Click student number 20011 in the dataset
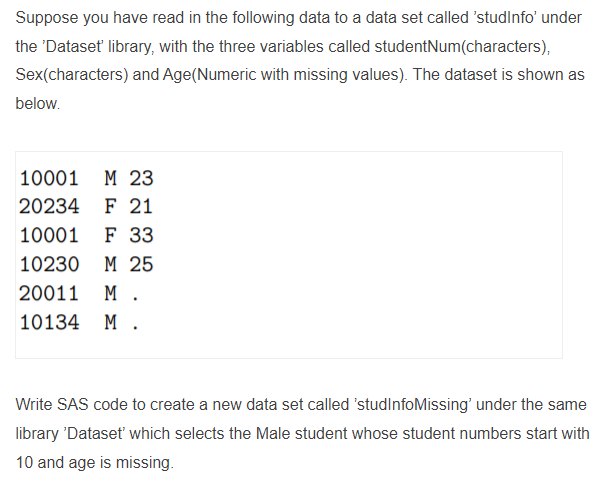The height and width of the screenshot is (483, 611). point(49,293)
